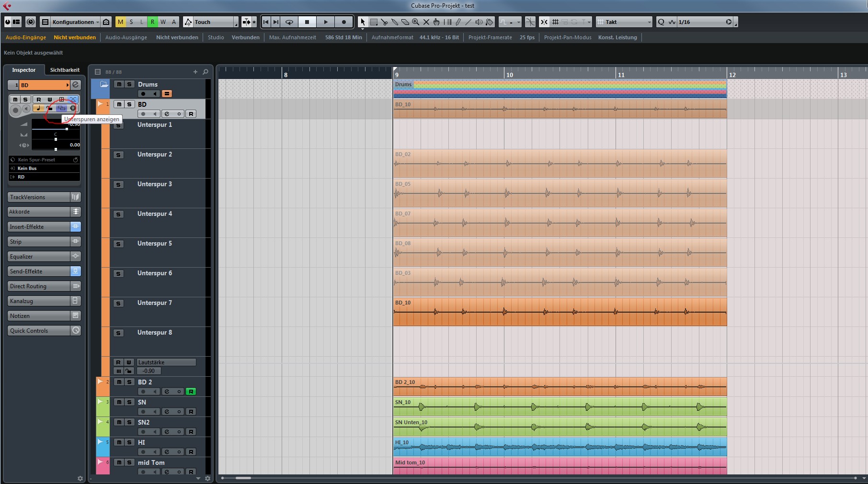
Task: Toggle the Cycle loop button
Action: pyautogui.click(x=289, y=22)
